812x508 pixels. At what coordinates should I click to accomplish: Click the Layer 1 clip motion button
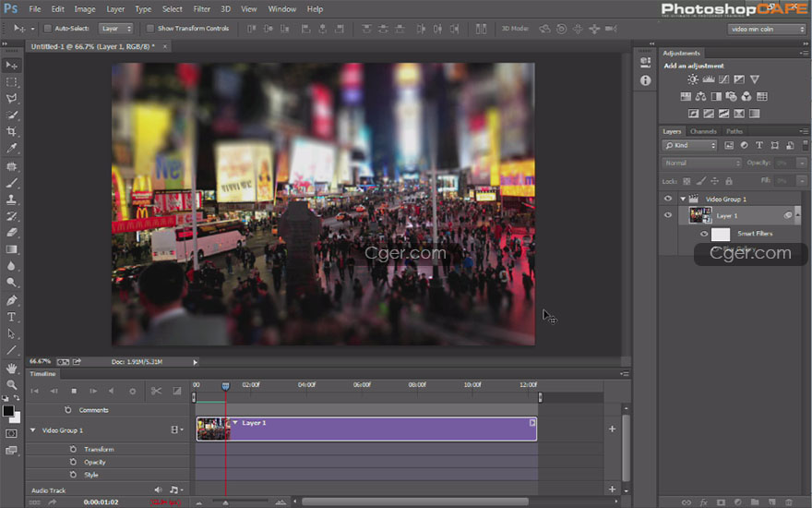(x=531, y=423)
